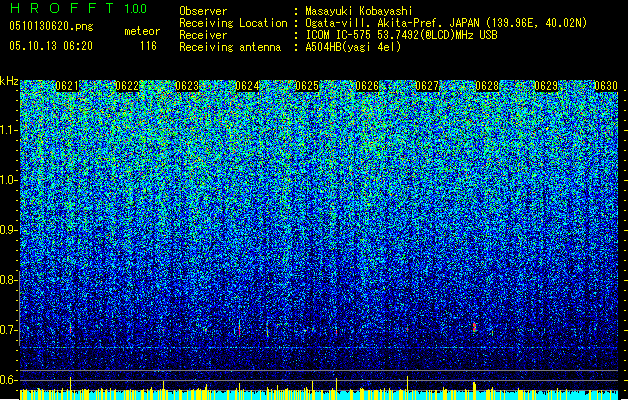Click the HROFFT 1.0.0 title text
Viewport: 629px width, 400px height.
pos(78,8)
